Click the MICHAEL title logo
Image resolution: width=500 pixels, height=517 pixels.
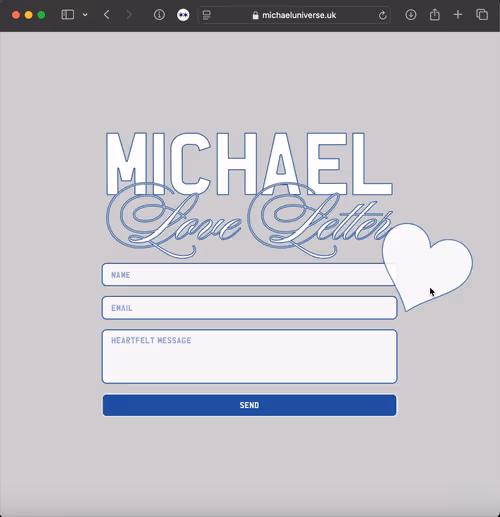point(249,163)
